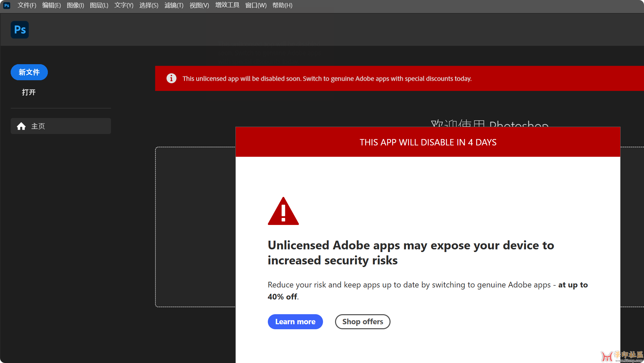Open the 文件(F) menu
Image resolution: width=644 pixels, height=363 pixels.
click(x=27, y=5)
